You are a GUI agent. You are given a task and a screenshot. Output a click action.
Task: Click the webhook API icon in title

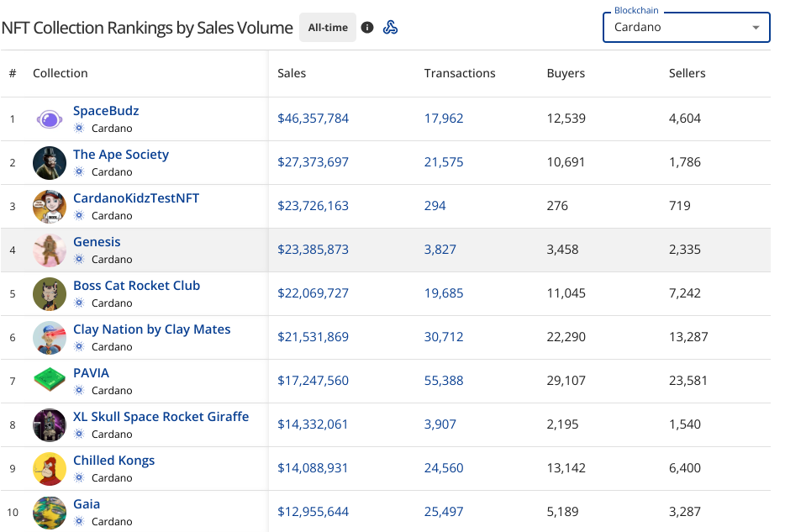390,28
